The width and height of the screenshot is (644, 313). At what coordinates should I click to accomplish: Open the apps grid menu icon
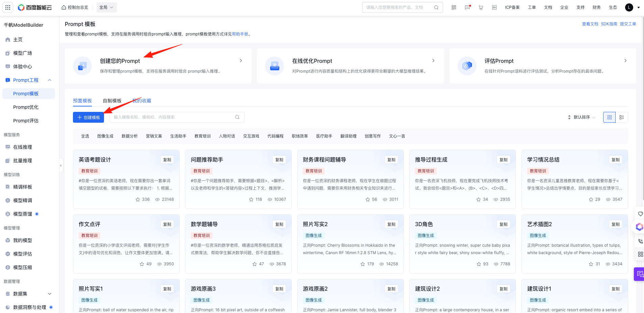pyautogui.click(x=8, y=7)
